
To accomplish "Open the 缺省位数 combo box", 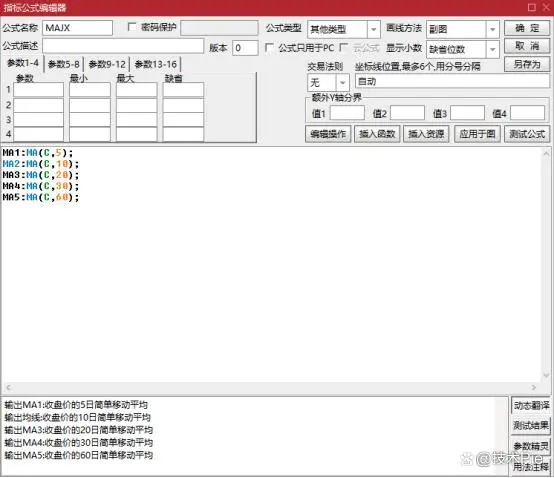I will (463, 49).
